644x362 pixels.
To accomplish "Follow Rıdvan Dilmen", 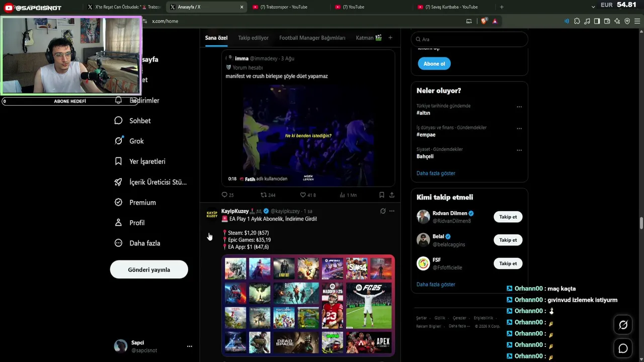I will click(x=508, y=217).
